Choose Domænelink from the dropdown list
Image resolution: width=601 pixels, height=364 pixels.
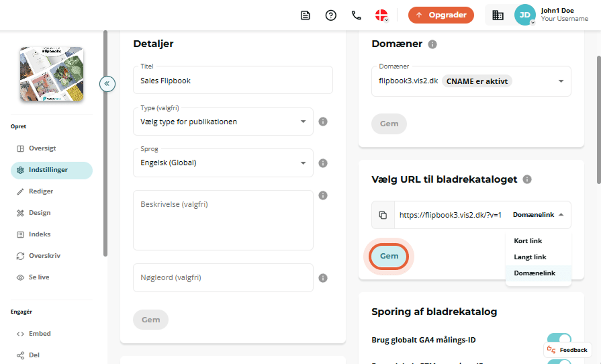click(x=538, y=273)
